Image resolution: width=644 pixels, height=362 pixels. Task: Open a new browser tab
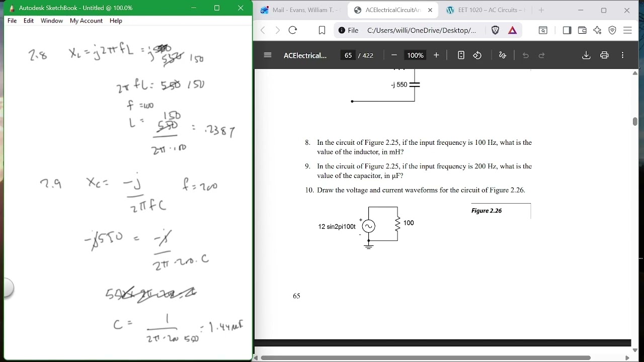[541, 10]
